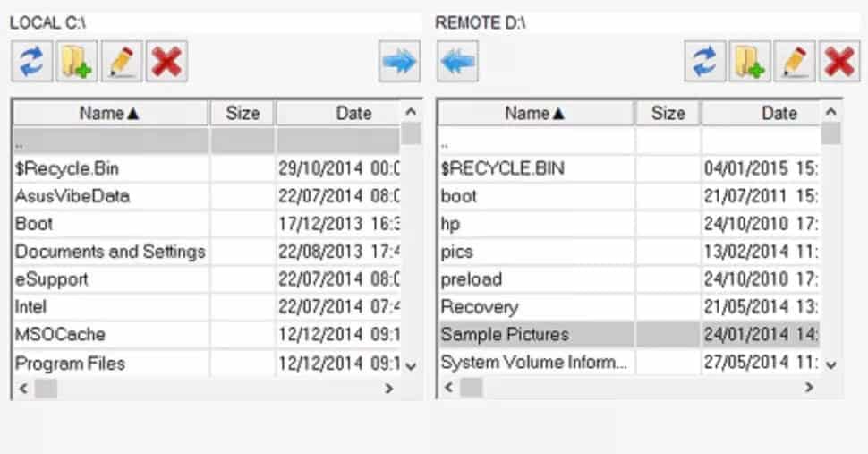Delete remote file with red X
The height and width of the screenshot is (454, 868).
coord(839,62)
